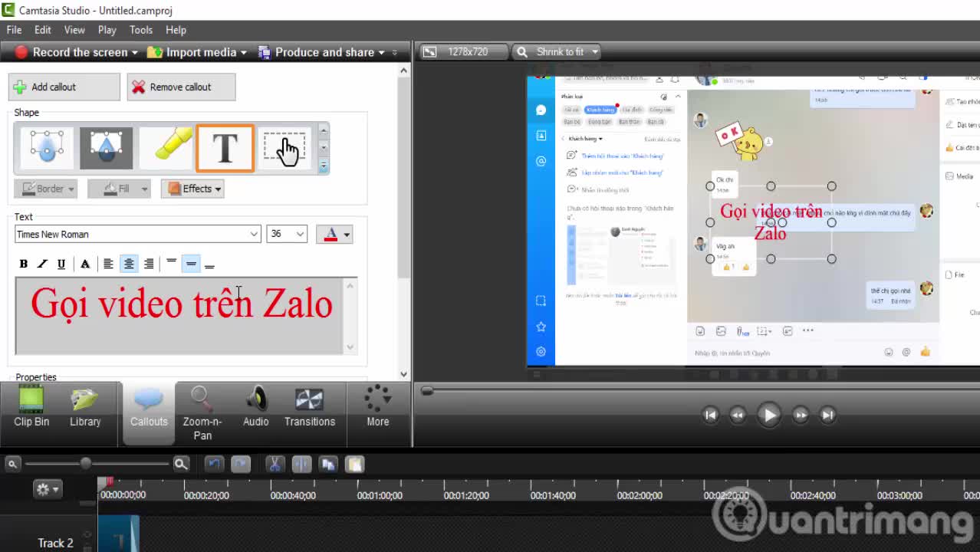Jump to the next clip
The height and width of the screenshot is (552, 980).
pos(827,415)
